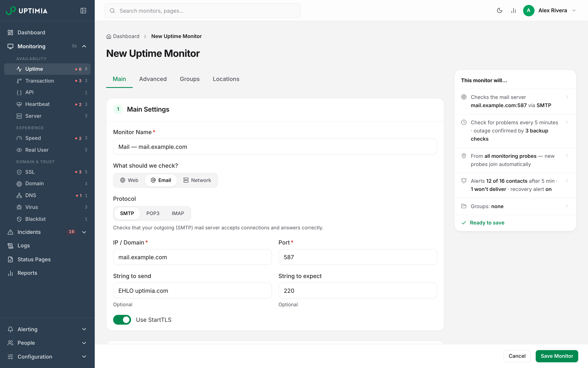Open Blacklist monitors in sidebar
Viewport: 588px width, 368px height.
(x=47, y=219)
